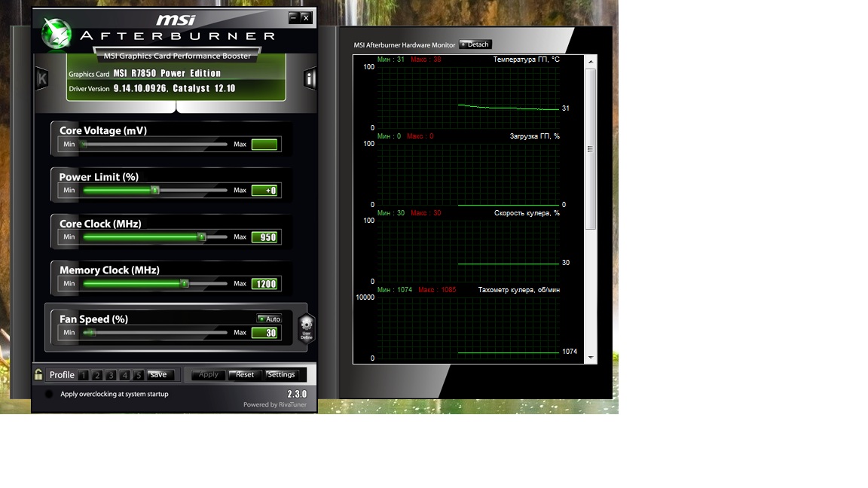Click the Profile label

pos(62,375)
